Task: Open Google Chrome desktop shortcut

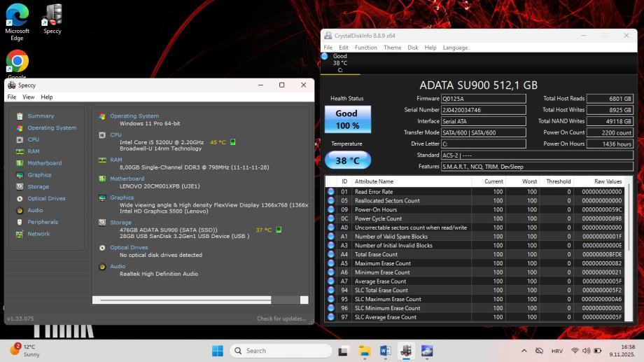Action: click(17, 64)
